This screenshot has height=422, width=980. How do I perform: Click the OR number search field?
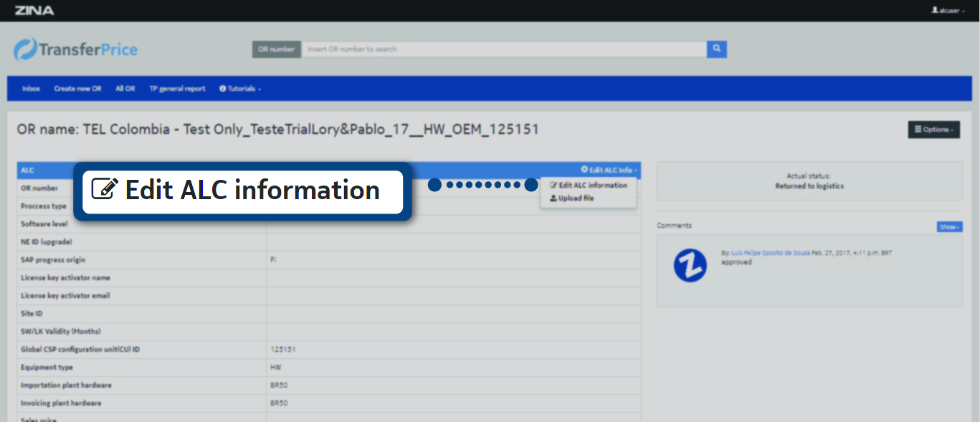coord(503,49)
